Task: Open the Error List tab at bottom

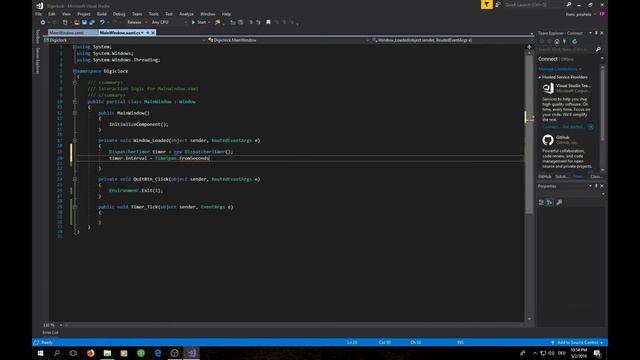Action: coord(50,333)
